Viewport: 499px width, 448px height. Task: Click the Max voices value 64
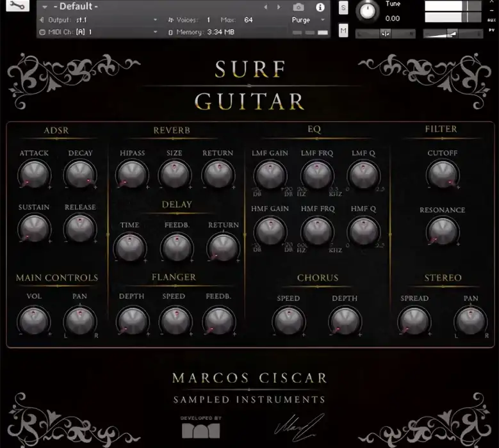(x=249, y=20)
